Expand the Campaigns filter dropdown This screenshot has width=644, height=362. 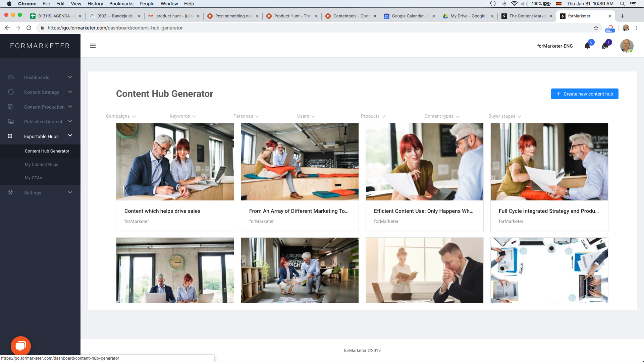click(x=120, y=116)
